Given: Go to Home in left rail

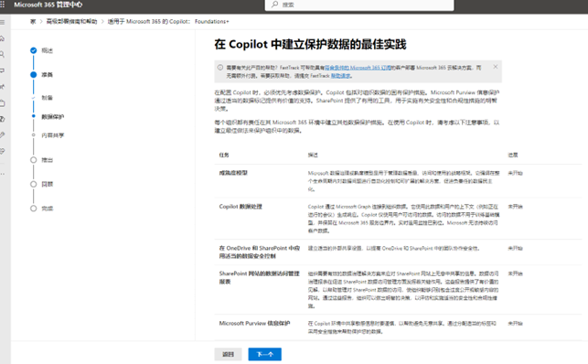Looking at the screenshot, I should (x=2, y=38).
